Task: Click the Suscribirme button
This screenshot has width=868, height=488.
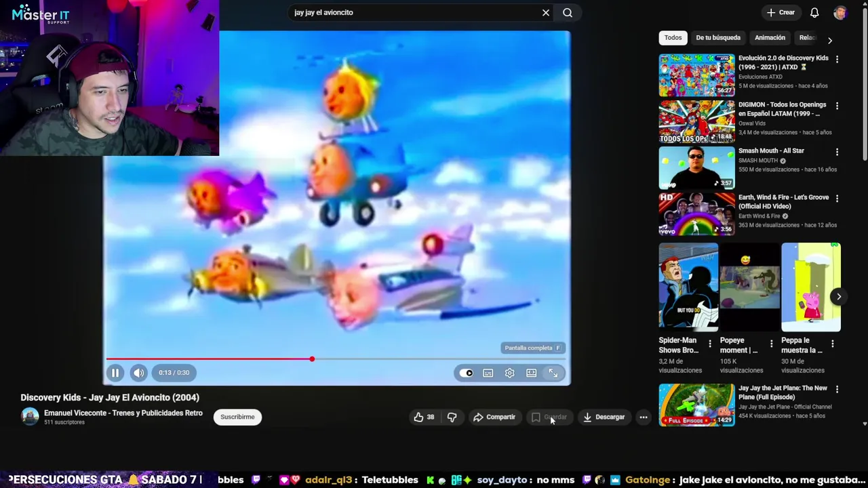Action: pyautogui.click(x=237, y=418)
